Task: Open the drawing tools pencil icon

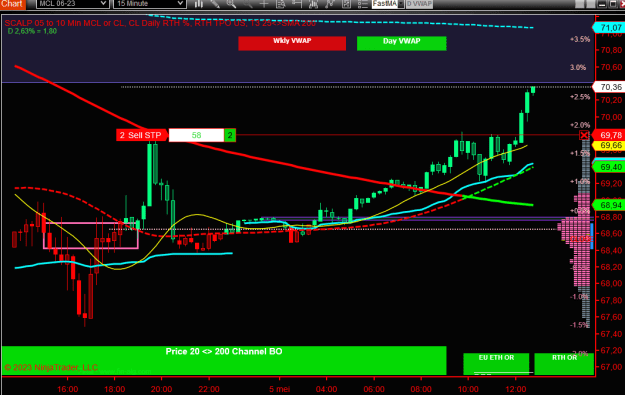Action: (x=215, y=4)
